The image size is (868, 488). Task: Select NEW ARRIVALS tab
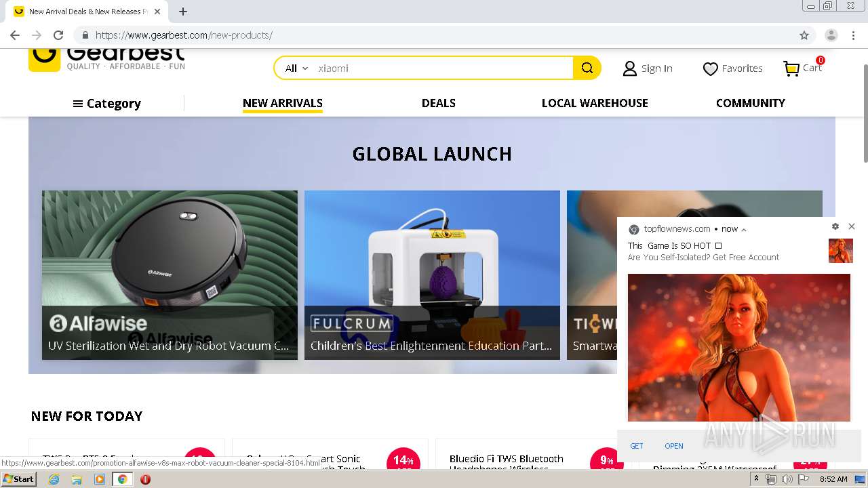click(x=283, y=103)
